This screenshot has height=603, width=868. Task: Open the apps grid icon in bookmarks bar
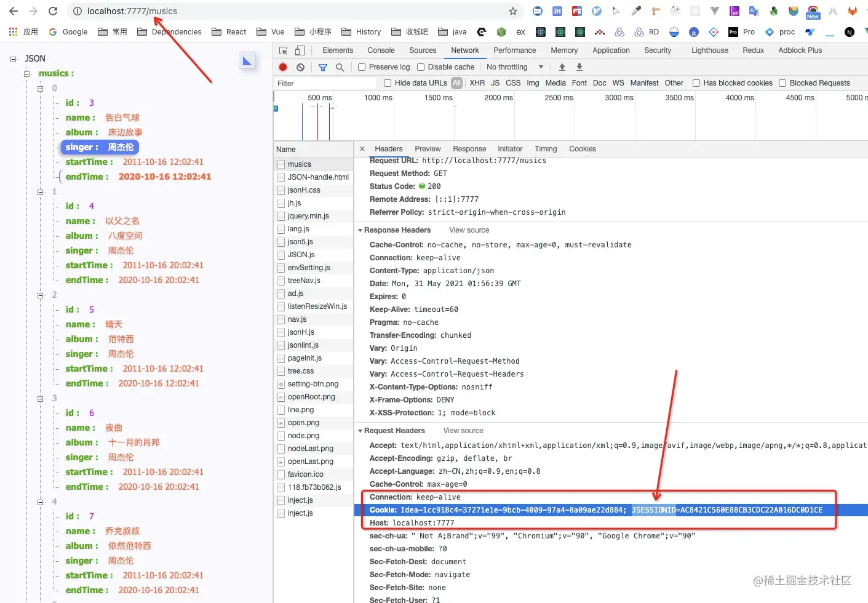(13, 31)
